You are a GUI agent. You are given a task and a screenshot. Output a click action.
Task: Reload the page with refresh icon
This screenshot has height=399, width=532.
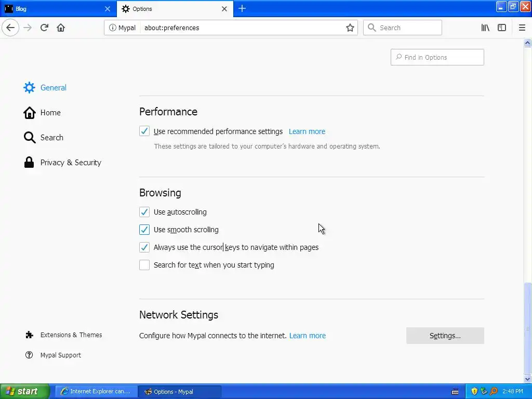click(44, 28)
